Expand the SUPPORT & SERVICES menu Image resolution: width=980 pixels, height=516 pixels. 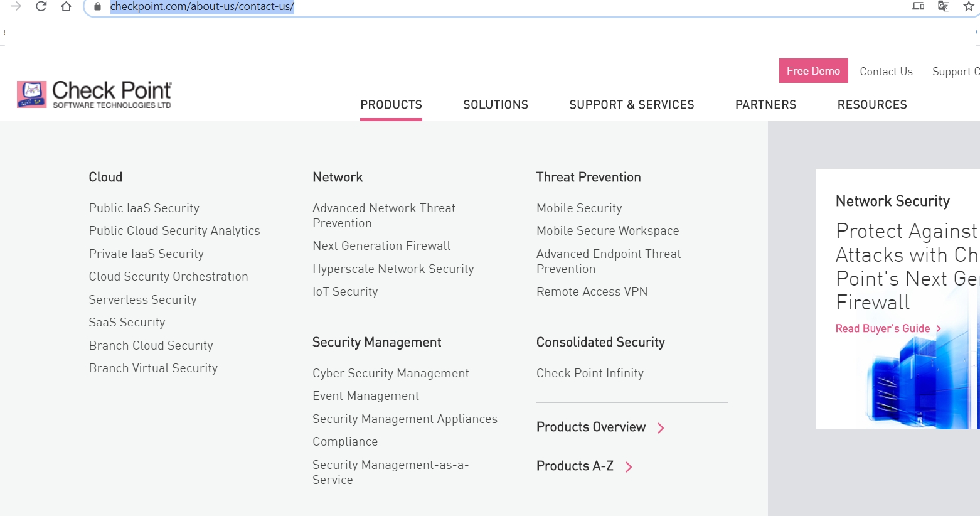pyautogui.click(x=631, y=105)
